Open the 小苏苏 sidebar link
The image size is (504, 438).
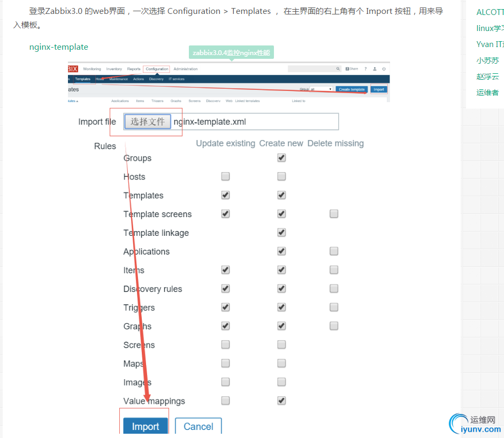coord(487,60)
